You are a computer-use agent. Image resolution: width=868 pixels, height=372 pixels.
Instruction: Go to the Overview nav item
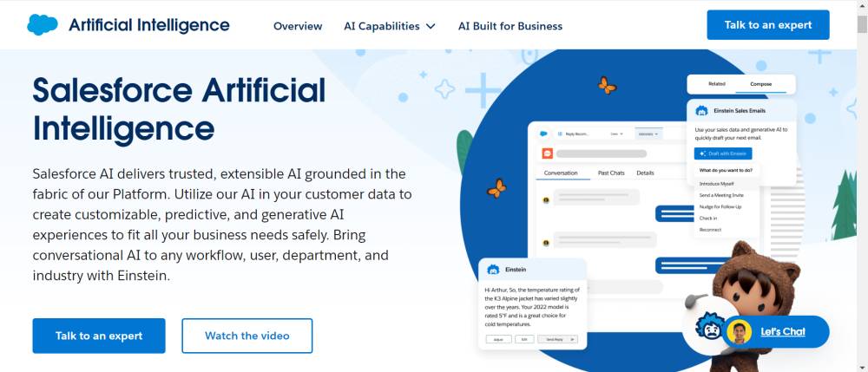click(298, 26)
